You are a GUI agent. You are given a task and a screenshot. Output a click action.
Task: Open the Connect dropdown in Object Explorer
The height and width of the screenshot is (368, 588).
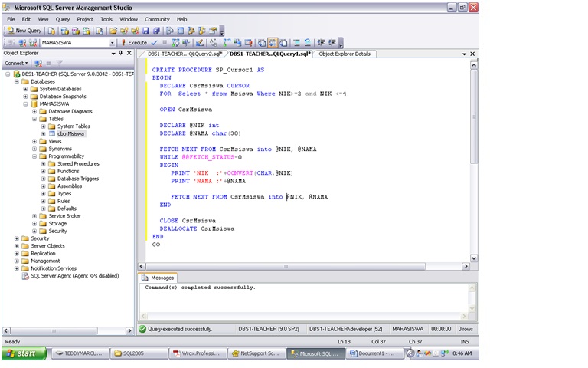coord(16,63)
